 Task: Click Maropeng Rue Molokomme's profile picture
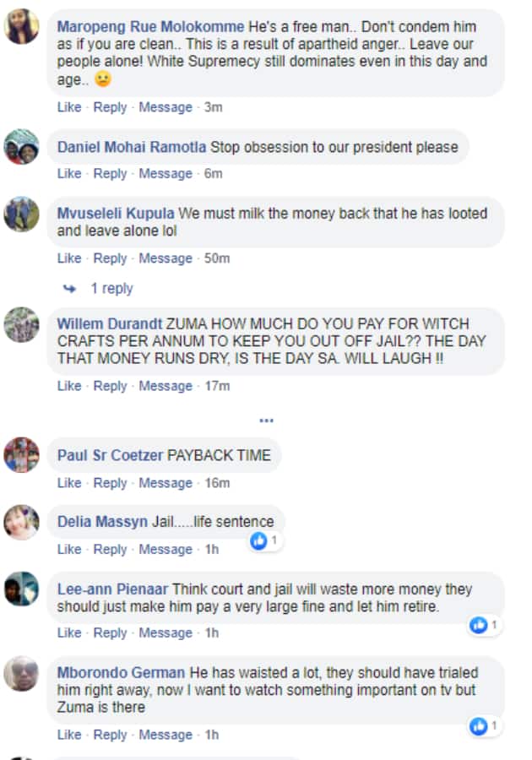click(21, 26)
